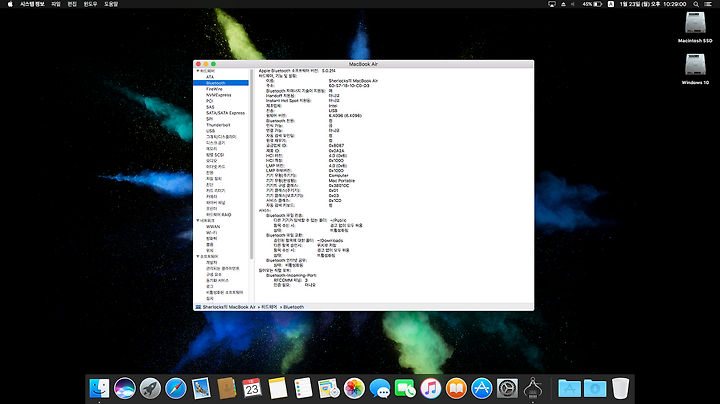Select Thunderbolt in sidebar
The height and width of the screenshot is (404, 720).
pyautogui.click(x=218, y=125)
